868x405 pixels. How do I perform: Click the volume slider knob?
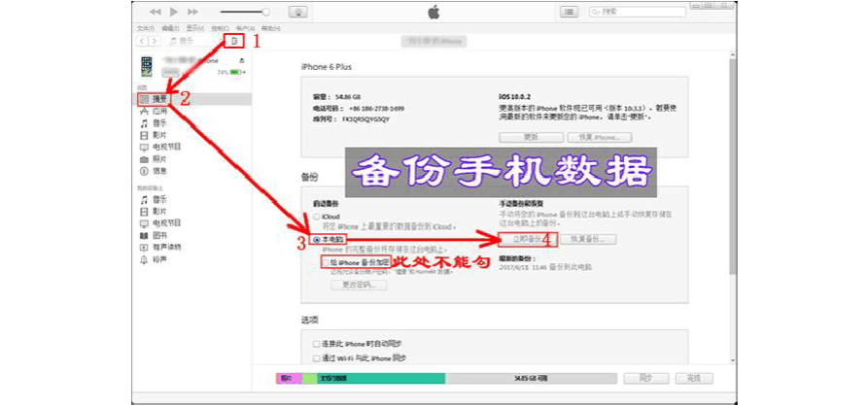click(x=266, y=12)
